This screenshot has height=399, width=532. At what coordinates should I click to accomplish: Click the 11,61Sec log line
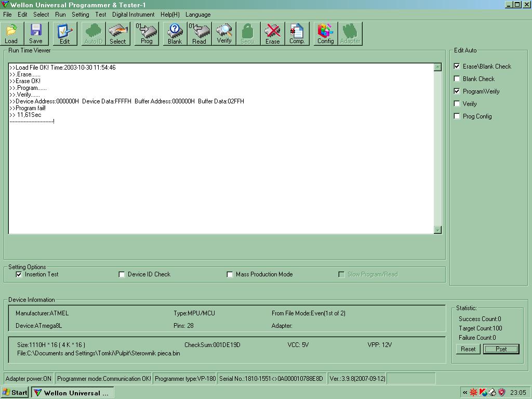coord(25,115)
